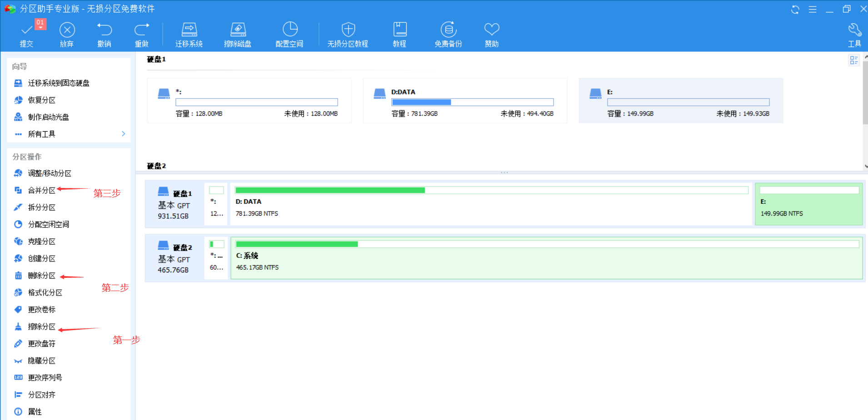Click the 分配空闲空间 pie icon in sidebar
Screen dimensions: 868x420
18,224
